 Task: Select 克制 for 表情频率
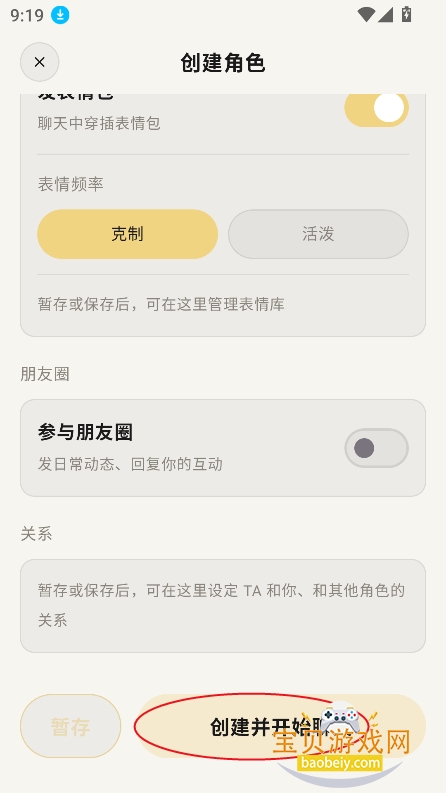point(127,234)
